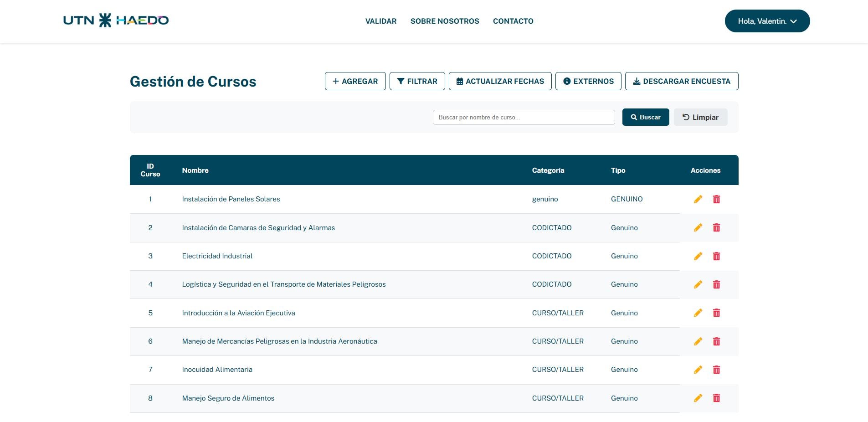This screenshot has width=868, height=422.
Task: Open the CONTACTO page
Action: click(513, 21)
